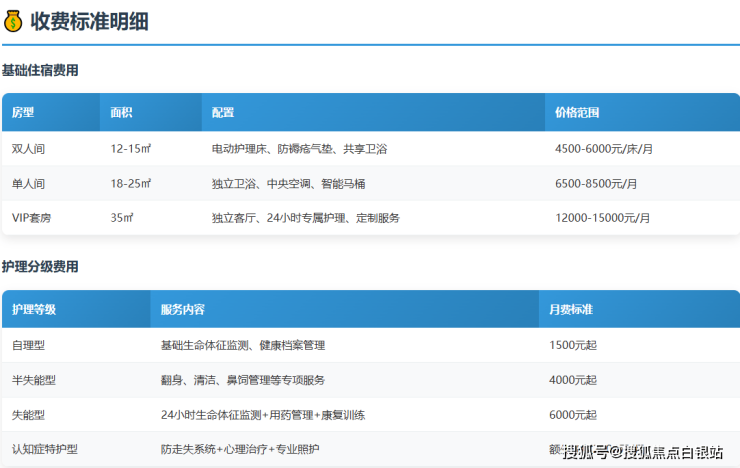740x468 pixels.
Task: Click the 配置 column header
Action: [223, 113]
